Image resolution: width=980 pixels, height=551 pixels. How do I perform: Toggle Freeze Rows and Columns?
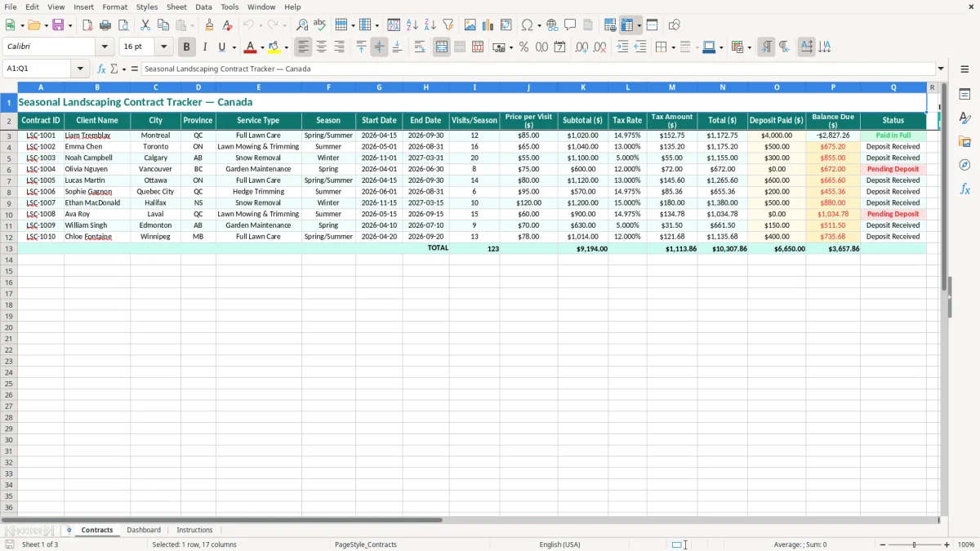[627, 25]
